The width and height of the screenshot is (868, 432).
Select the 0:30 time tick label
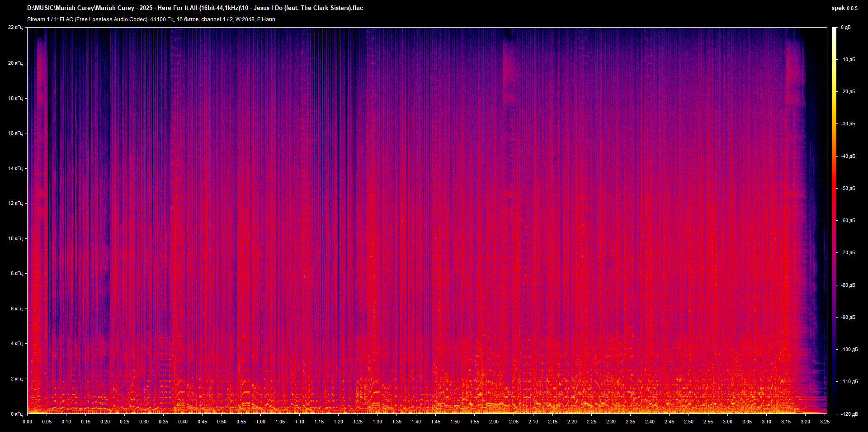[144, 422]
